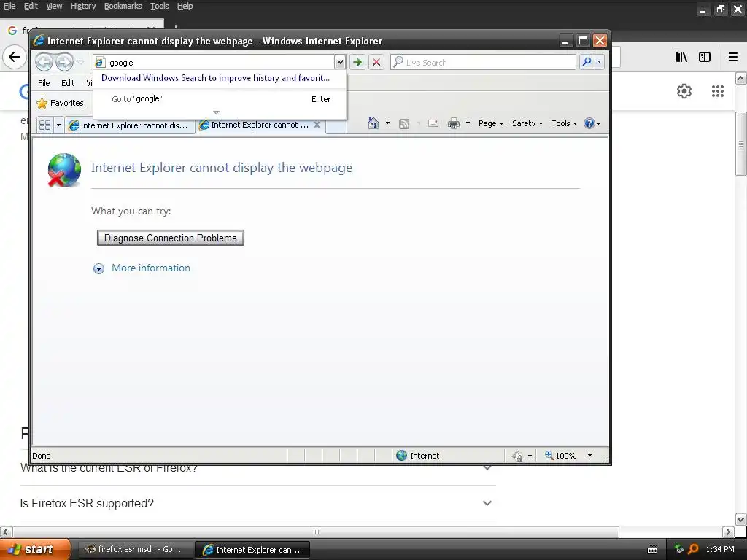Click the Print icon in command bar
Viewport: 747px width, 560px height.
454,123
